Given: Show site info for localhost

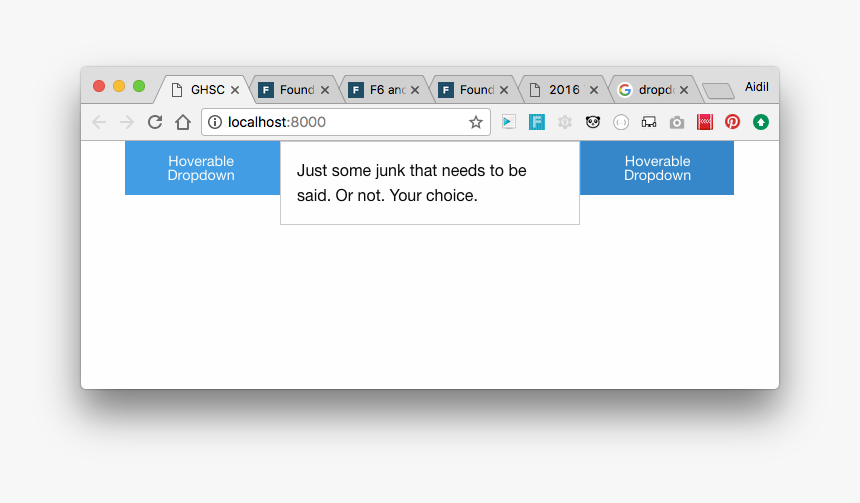Looking at the screenshot, I should [x=215, y=122].
